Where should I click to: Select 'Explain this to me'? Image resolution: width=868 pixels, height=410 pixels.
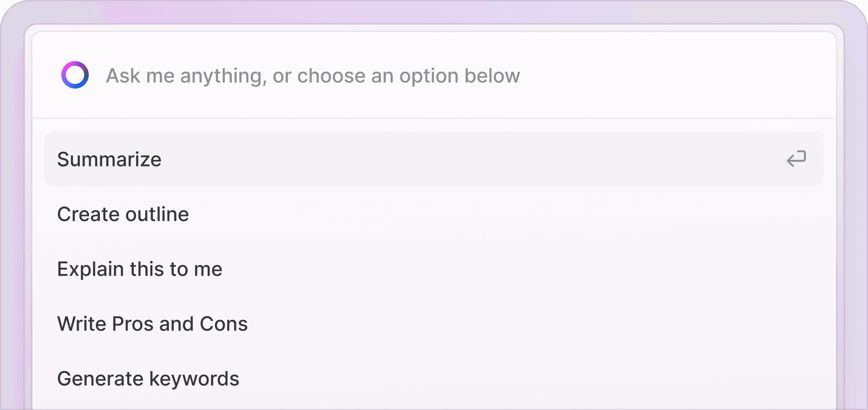coord(434,269)
